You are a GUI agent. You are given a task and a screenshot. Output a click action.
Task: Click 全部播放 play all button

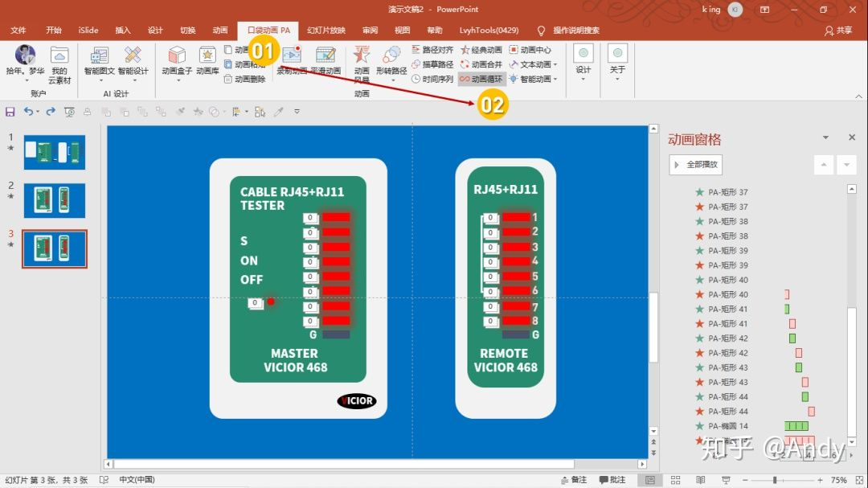[696, 165]
